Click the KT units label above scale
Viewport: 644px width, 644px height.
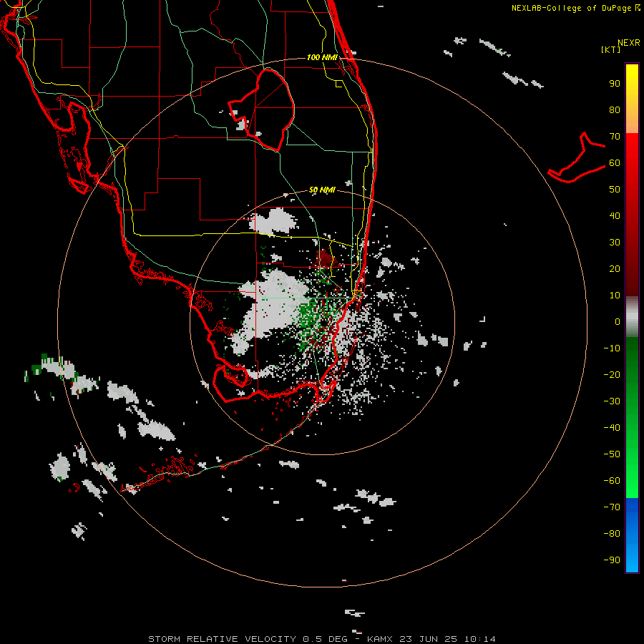pyautogui.click(x=611, y=49)
